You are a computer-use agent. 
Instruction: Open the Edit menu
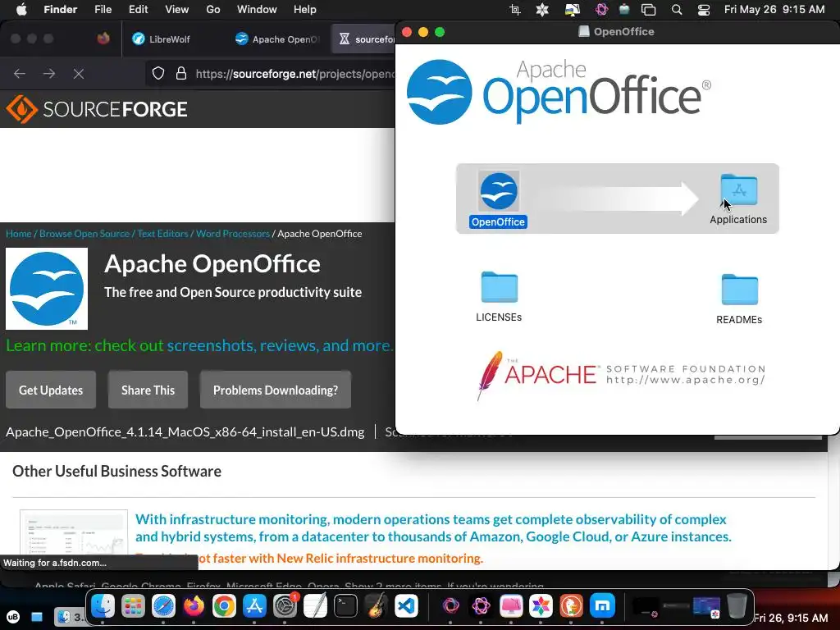tap(138, 10)
